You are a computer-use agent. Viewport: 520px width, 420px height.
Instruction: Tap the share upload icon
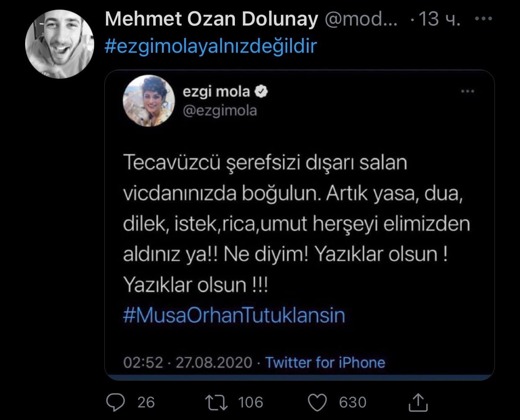(418, 402)
